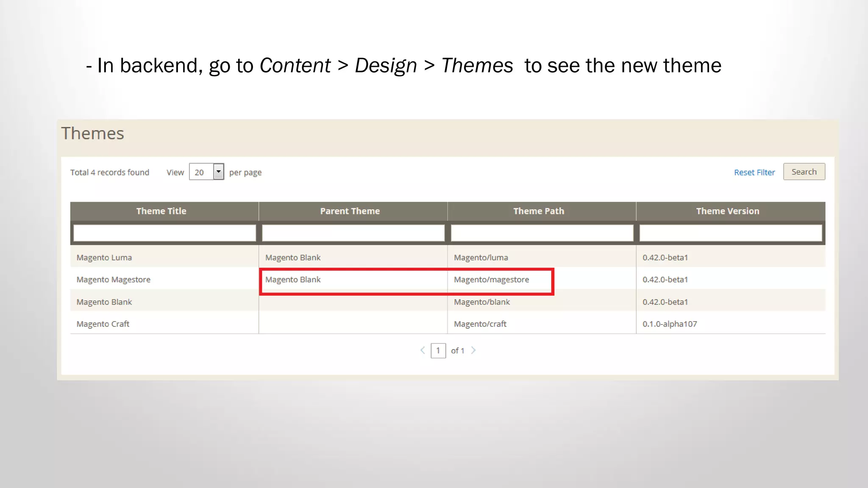The height and width of the screenshot is (488, 868).
Task: Click the Total 4 records found text
Action: click(110, 172)
